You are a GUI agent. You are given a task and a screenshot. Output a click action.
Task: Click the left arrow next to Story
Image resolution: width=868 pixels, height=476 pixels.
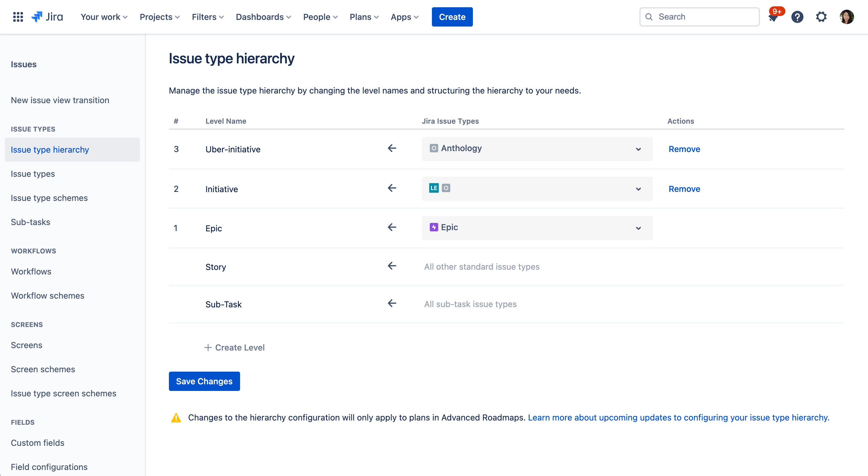(391, 266)
